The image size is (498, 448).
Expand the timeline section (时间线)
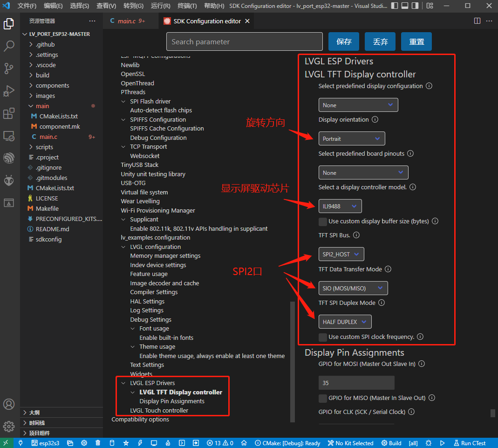tap(37, 423)
